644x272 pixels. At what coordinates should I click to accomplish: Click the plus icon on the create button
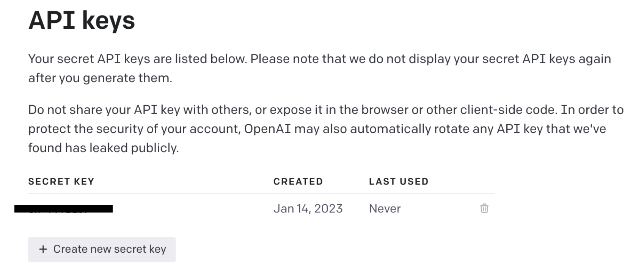pos(43,249)
